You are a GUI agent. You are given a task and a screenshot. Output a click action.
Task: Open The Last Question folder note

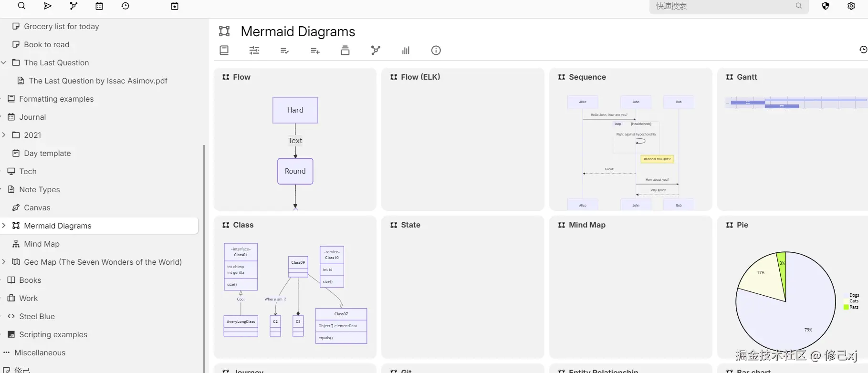click(56, 63)
